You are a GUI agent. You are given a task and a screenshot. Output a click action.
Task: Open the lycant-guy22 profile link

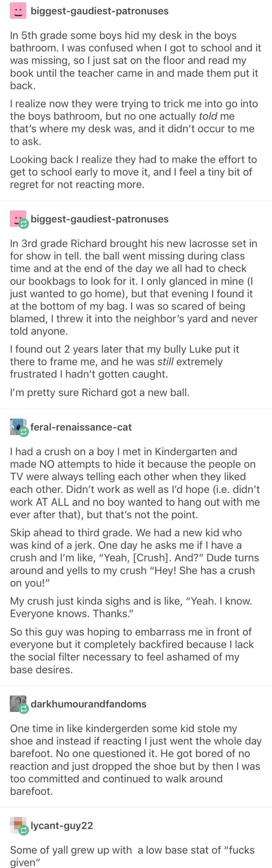(x=62, y=826)
